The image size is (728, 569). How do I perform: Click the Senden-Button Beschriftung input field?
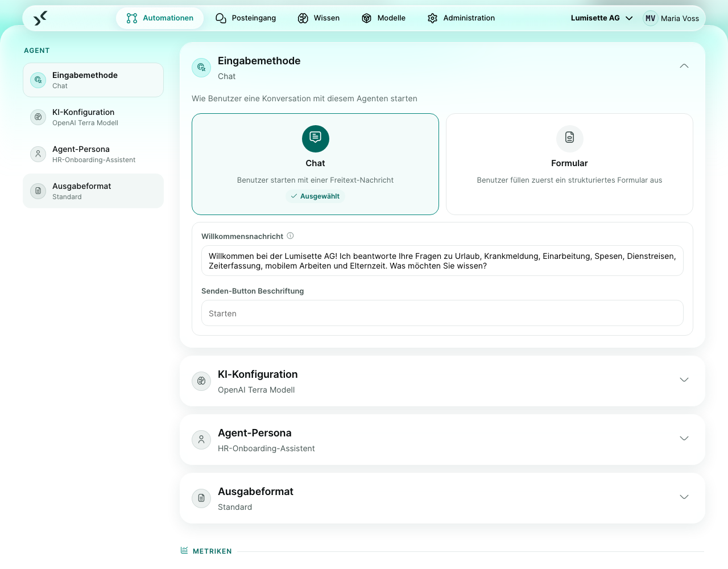point(442,313)
